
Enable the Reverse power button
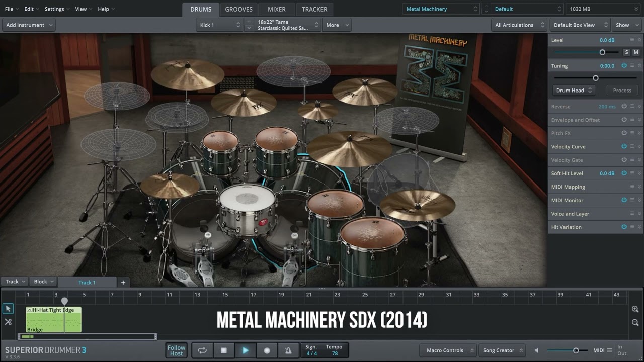(x=624, y=106)
